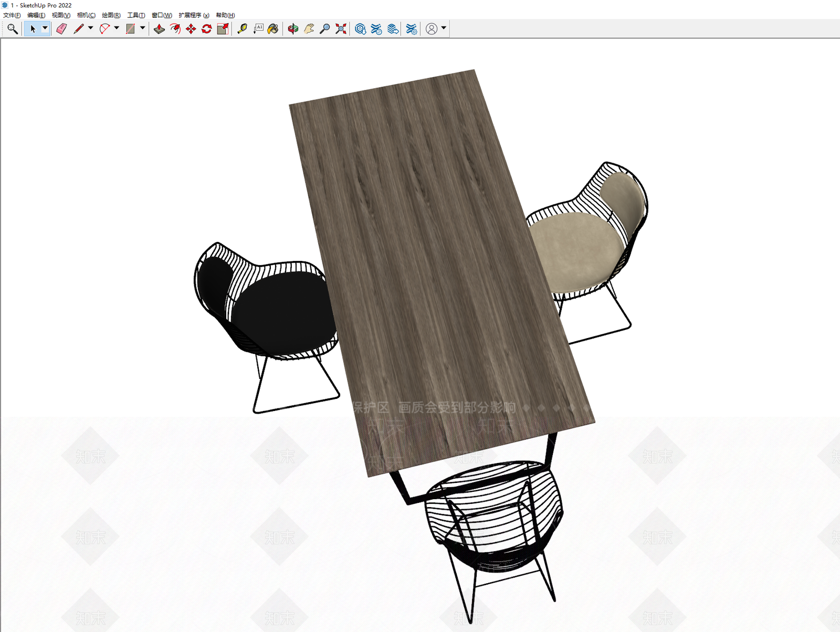
Task: Open the 相机(C) menu
Action: 86,15
